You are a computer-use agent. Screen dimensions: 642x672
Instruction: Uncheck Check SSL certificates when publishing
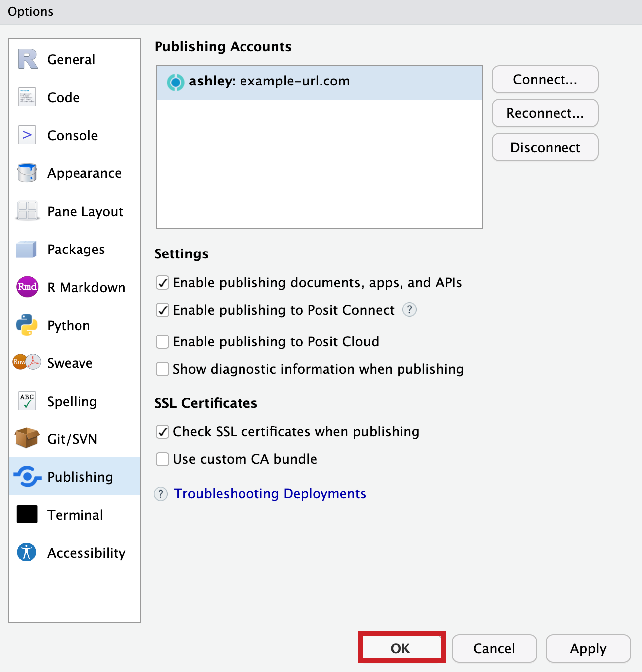pos(162,432)
